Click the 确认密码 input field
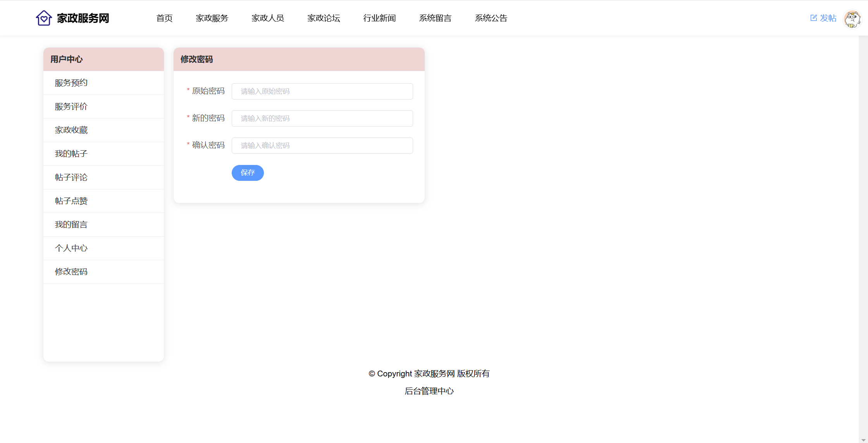The width and height of the screenshot is (868, 443). click(322, 146)
